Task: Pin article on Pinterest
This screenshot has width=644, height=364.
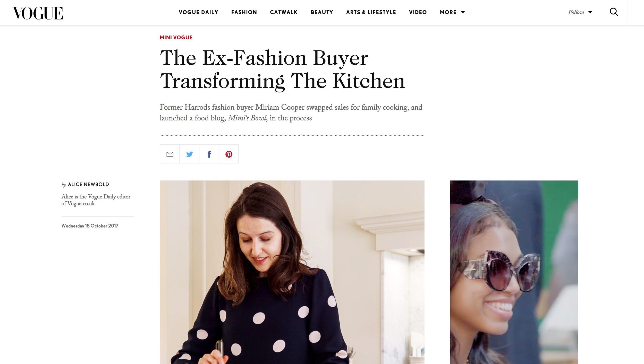Action: (x=229, y=154)
